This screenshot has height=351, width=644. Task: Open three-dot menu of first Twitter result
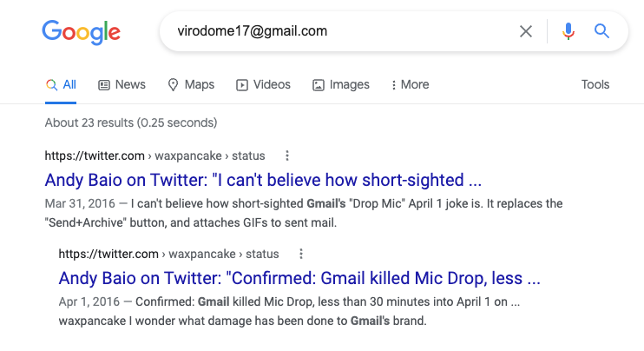(x=287, y=156)
